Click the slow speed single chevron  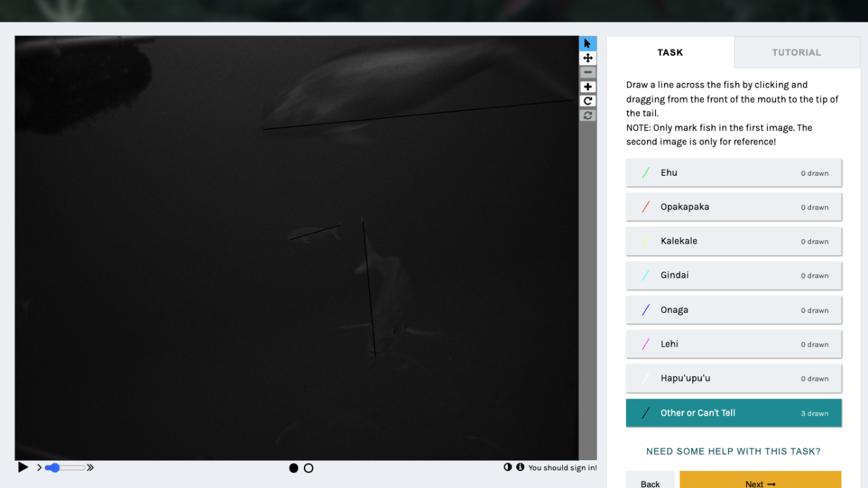[x=39, y=468]
